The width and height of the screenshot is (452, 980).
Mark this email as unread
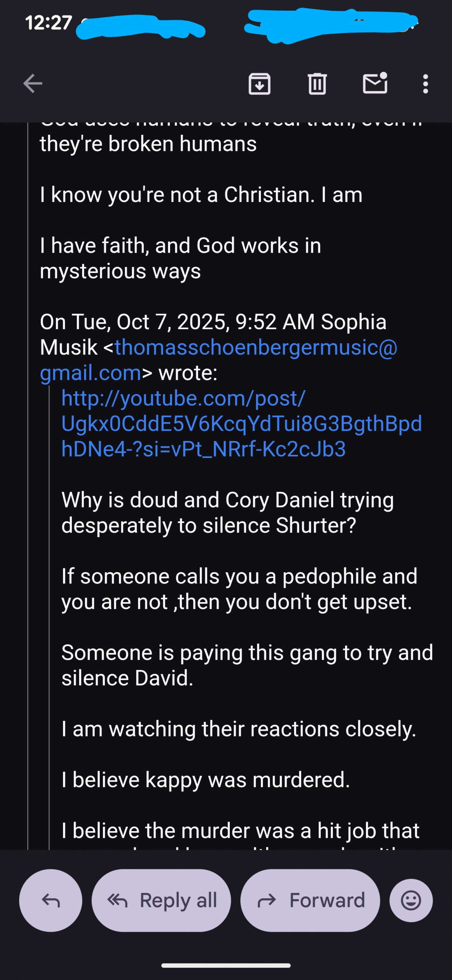click(375, 83)
